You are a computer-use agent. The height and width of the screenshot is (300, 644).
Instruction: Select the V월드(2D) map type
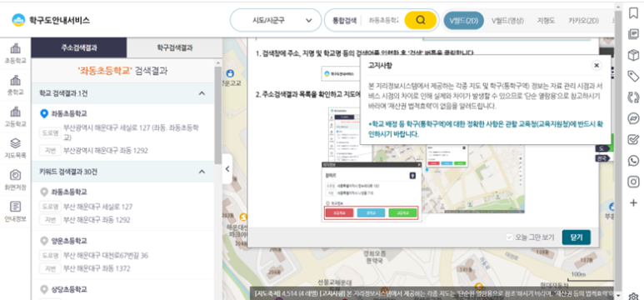[x=464, y=21]
